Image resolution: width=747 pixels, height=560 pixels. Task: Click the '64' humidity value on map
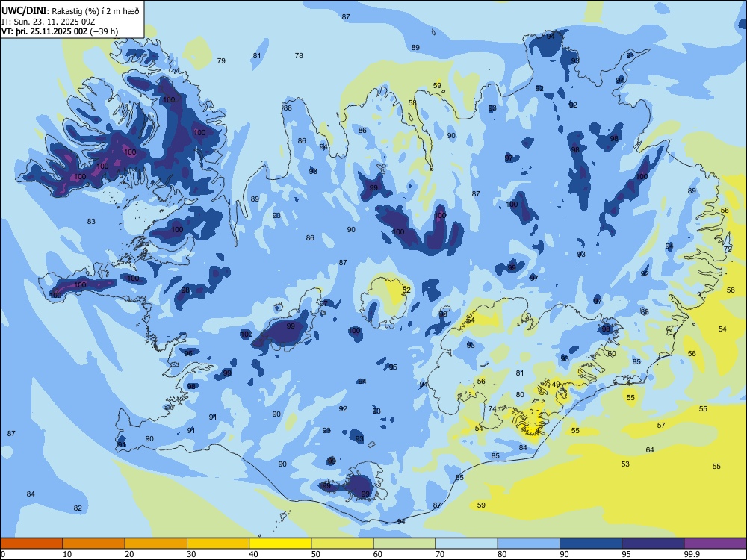650,449
